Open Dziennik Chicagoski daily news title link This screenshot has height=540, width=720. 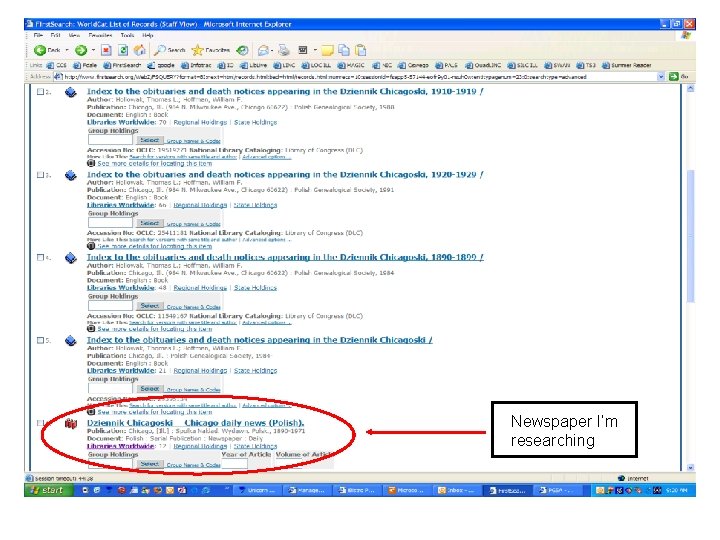coord(196,423)
